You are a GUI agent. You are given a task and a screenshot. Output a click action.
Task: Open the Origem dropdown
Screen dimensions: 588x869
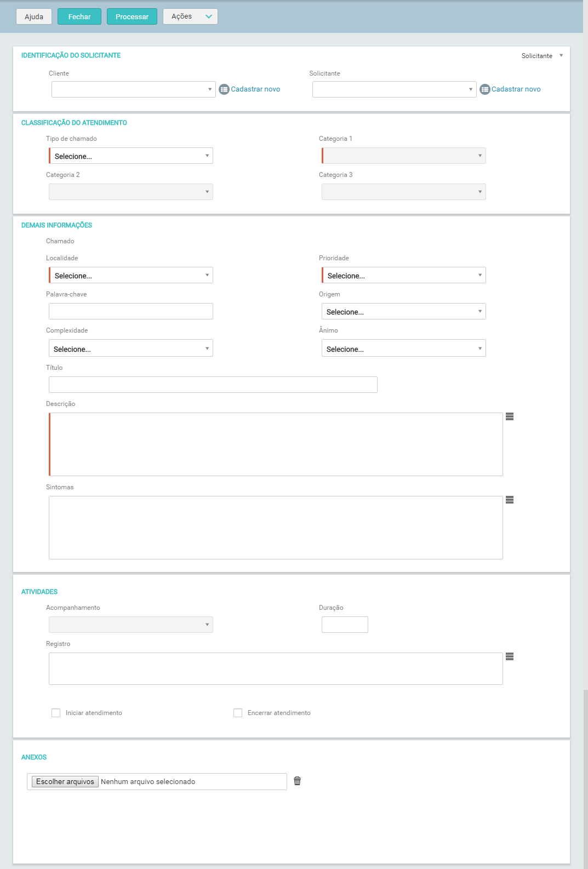(x=404, y=311)
